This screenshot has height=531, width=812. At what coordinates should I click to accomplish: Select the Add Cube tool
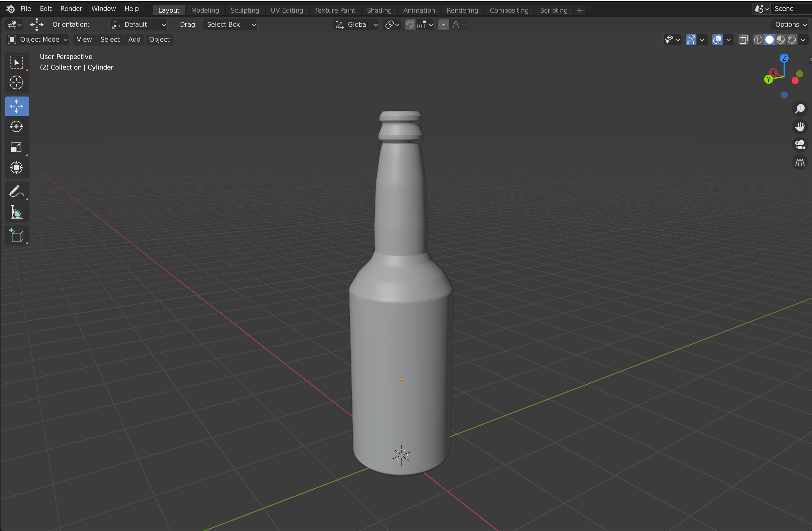coord(16,236)
